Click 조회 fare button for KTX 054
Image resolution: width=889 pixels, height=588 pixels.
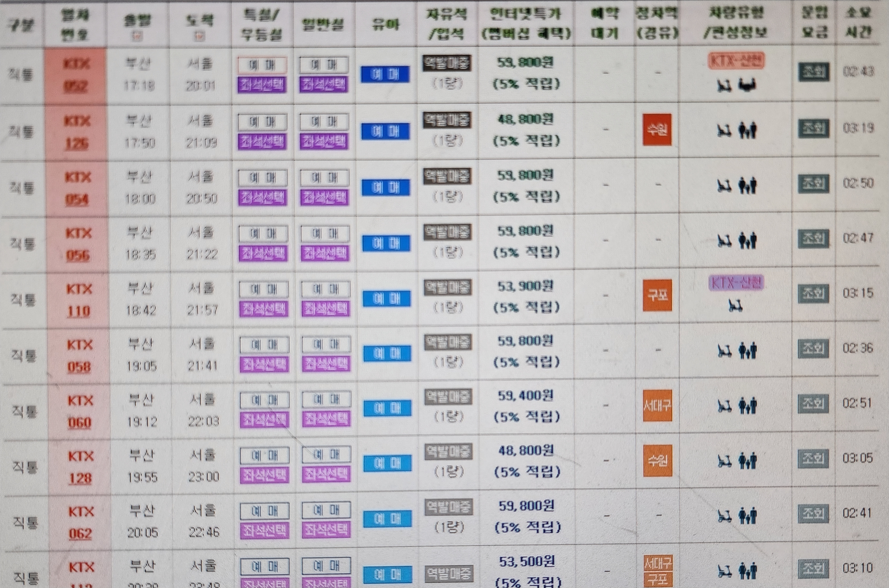[813, 183]
